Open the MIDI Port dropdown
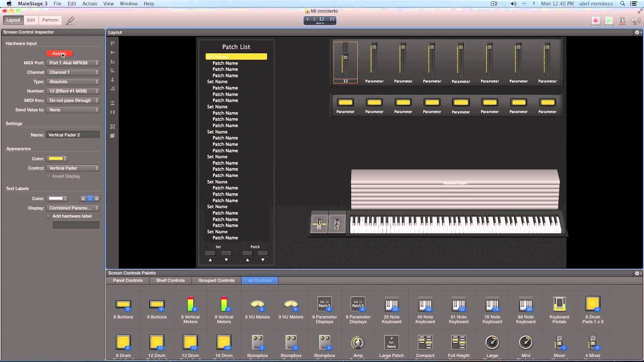 click(73, 63)
